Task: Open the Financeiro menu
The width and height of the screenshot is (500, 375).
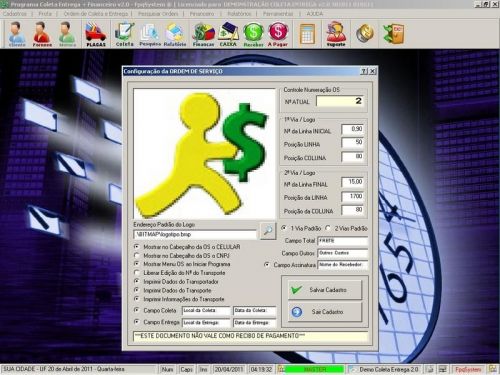Action: [x=202, y=14]
